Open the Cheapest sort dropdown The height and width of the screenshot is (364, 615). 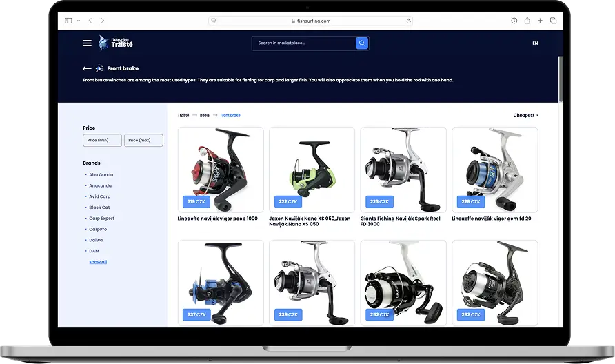tap(525, 115)
